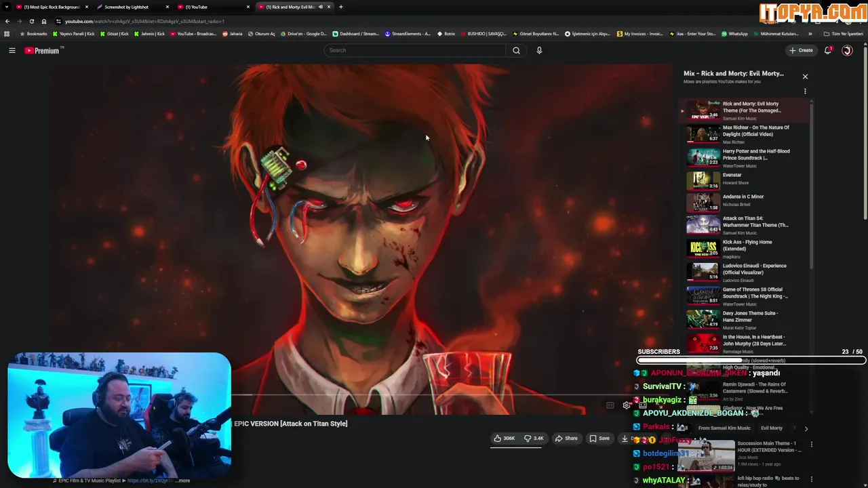
Task: Reload the current page
Action: point(31,21)
